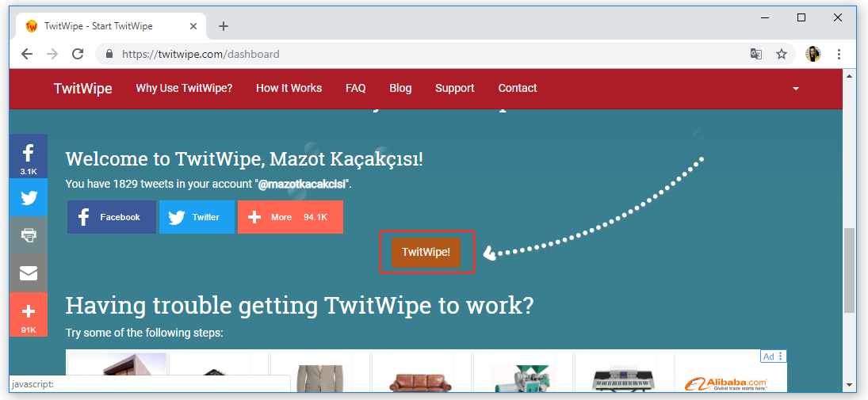Share via the blue Twitter button

197,217
